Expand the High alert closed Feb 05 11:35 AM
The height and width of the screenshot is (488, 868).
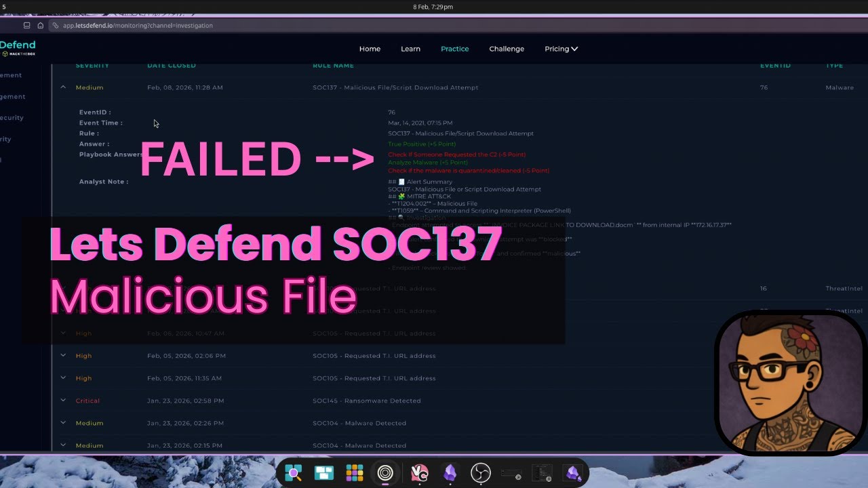(x=63, y=378)
